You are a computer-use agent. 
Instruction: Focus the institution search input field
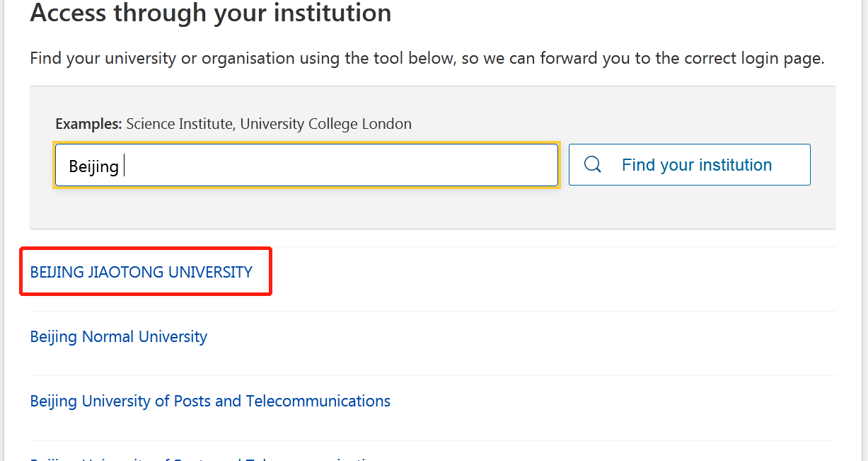[x=306, y=166]
